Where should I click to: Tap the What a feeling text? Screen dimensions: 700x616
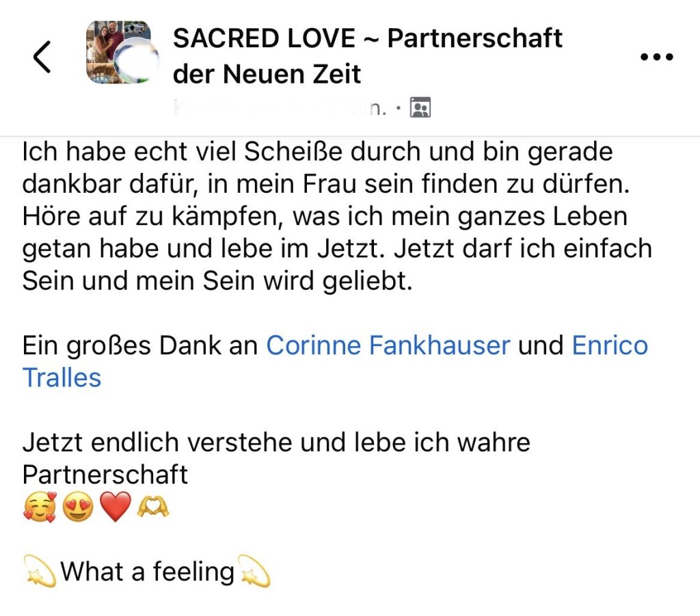click(148, 572)
